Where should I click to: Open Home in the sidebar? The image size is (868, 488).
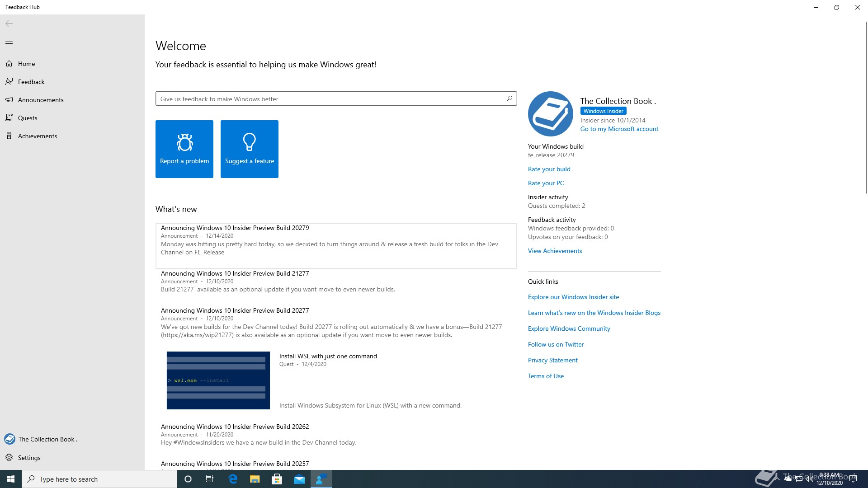coord(26,64)
